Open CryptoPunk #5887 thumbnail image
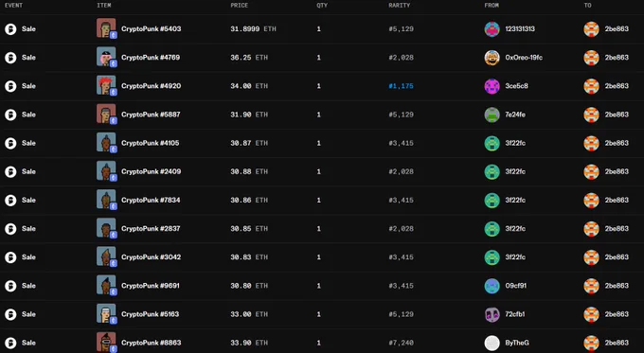The height and width of the screenshot is (353, 644). 106,114
